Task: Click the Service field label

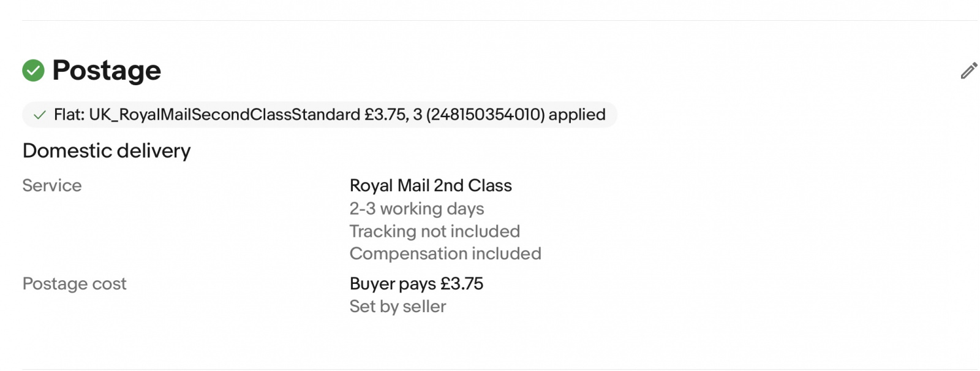Action: tap(52, 186)
